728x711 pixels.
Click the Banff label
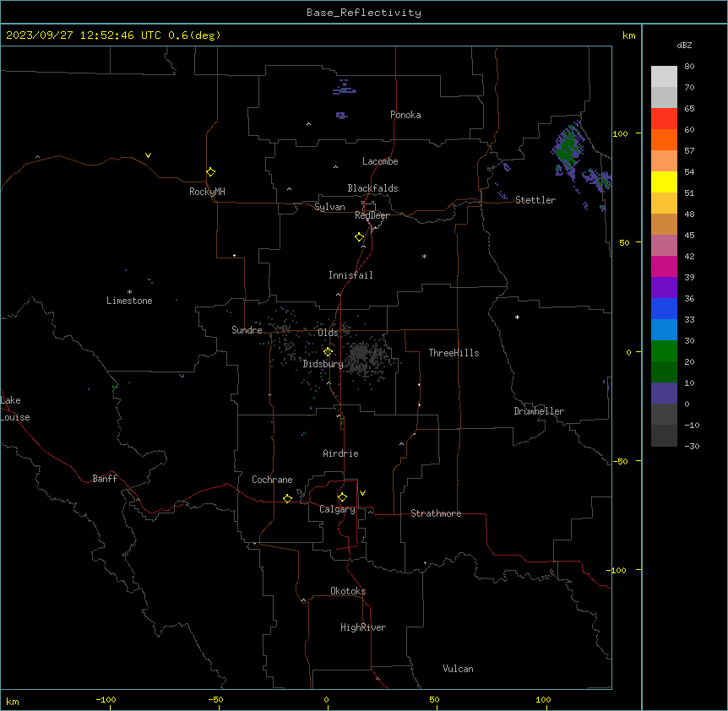click(105, 479)
